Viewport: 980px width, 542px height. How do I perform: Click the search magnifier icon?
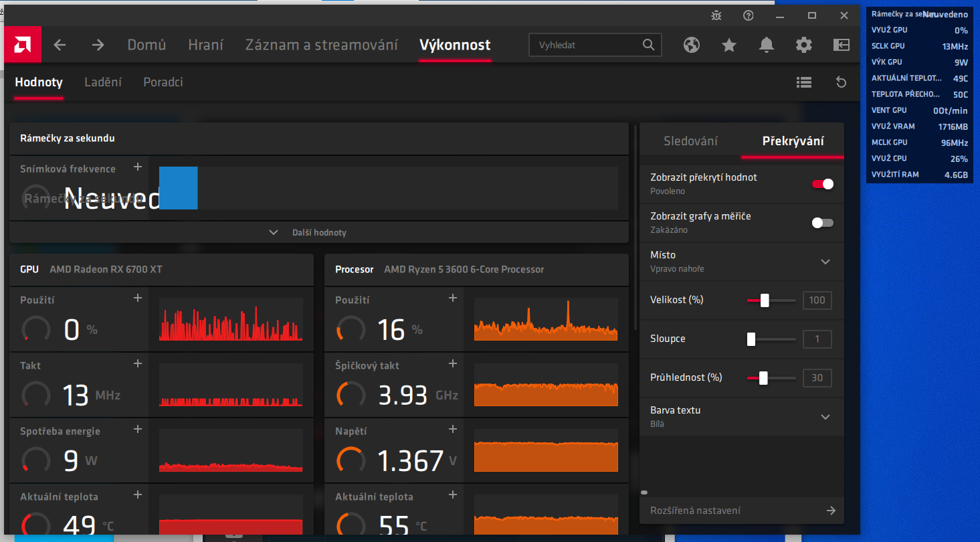pos(648,45)
